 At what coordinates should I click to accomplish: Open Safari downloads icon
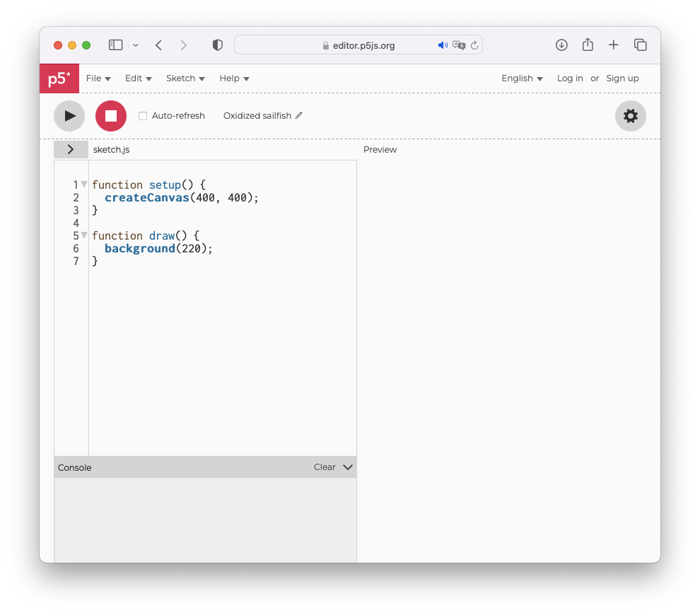pos(561,45)
